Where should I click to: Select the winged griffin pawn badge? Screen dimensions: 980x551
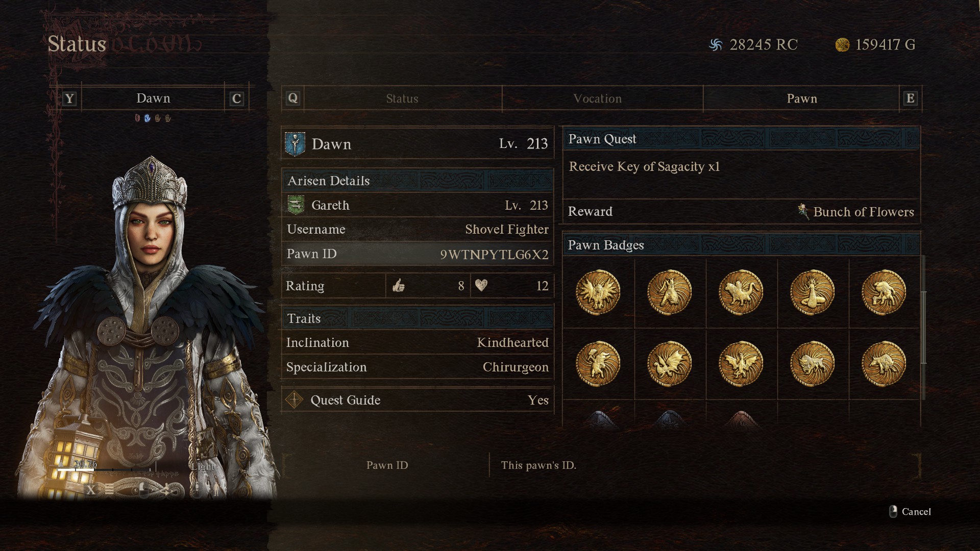598,292
